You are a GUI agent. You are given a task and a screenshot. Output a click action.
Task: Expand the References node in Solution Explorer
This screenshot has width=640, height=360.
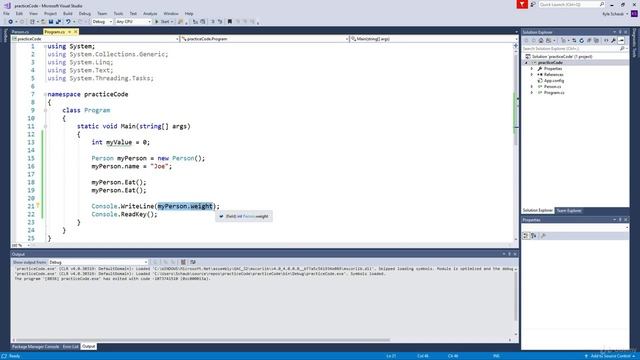pos(531,75)
